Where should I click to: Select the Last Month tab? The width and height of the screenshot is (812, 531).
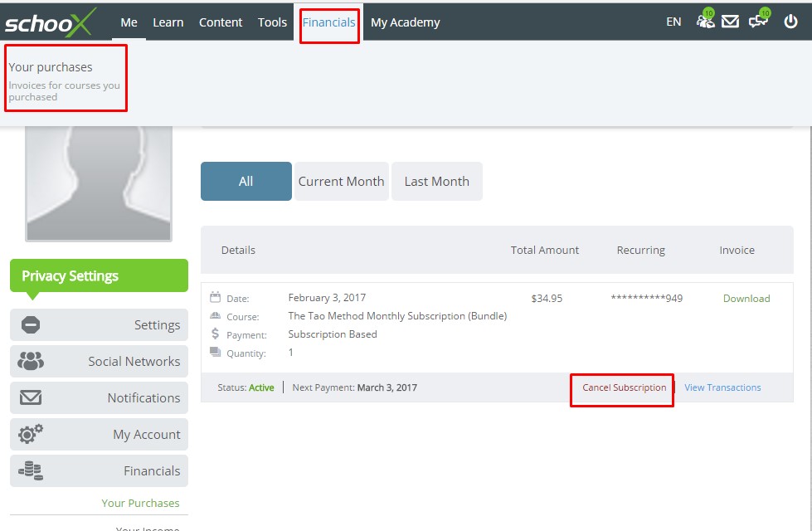pyautogui.click(x=437, y=182)
